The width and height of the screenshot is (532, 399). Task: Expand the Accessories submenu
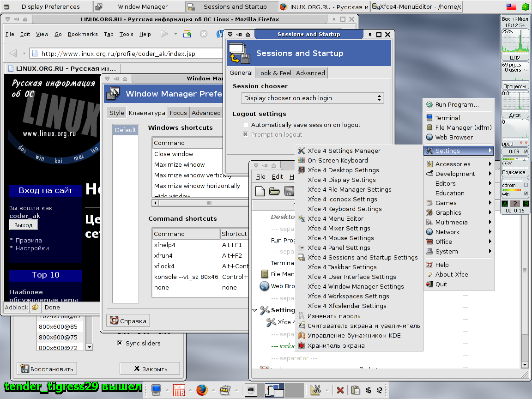tap(459, 164)
